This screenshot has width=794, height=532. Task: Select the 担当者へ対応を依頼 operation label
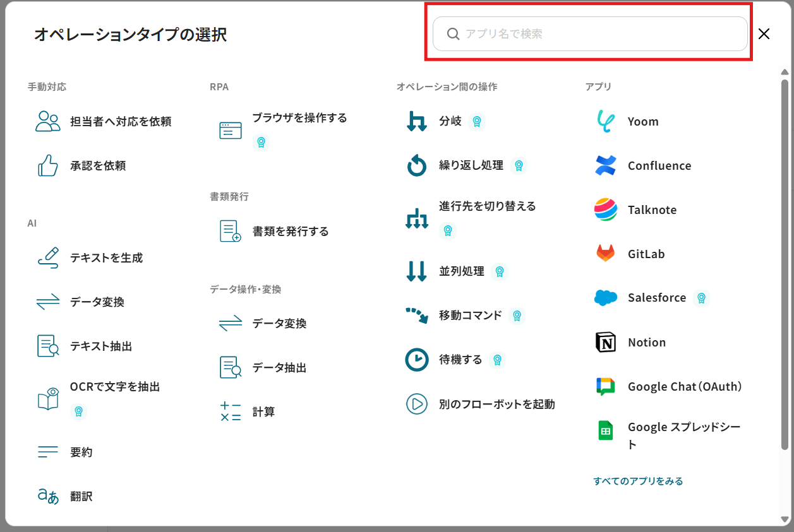coord(121,121)
